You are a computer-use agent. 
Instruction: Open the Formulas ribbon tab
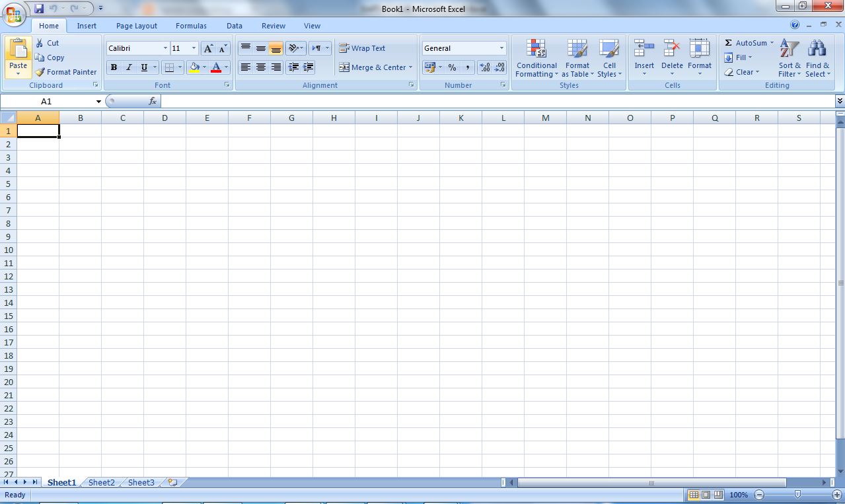coord(191,26)
